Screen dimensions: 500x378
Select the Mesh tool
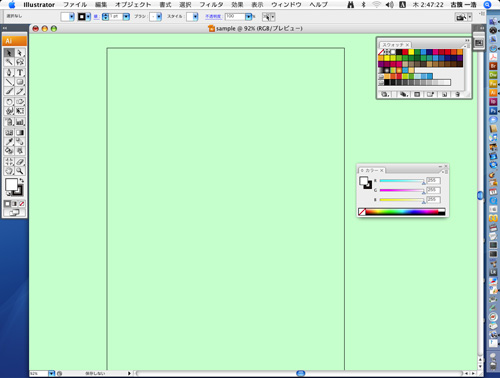click(x=9, y=132)
